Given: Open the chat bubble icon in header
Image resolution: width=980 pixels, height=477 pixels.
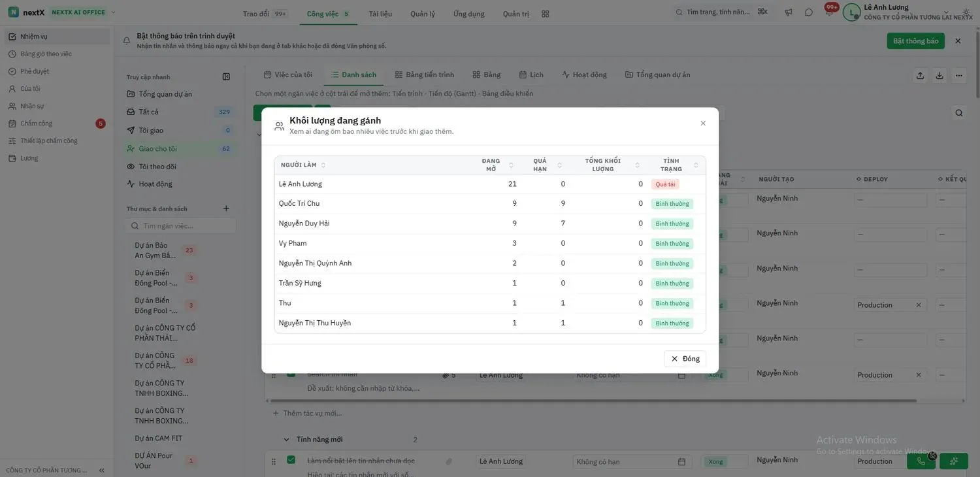Looking at the screenshot, I should 809,12.
